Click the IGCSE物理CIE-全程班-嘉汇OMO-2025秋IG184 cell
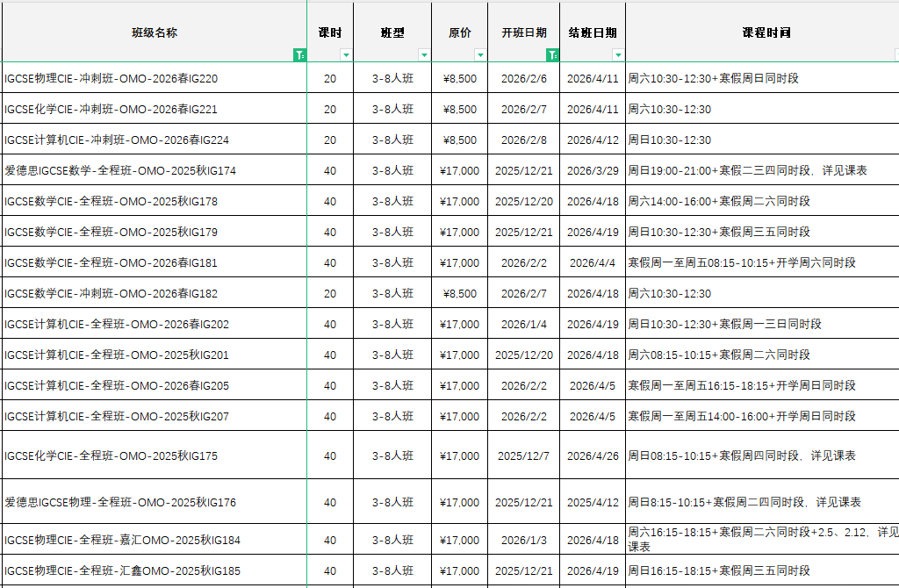Screen dimensions: 899x588 pos(123,541)
